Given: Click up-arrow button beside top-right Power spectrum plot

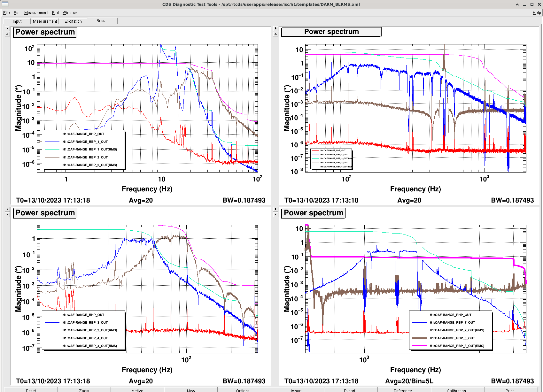Looking at the screenshot, I should click(276, 34).
